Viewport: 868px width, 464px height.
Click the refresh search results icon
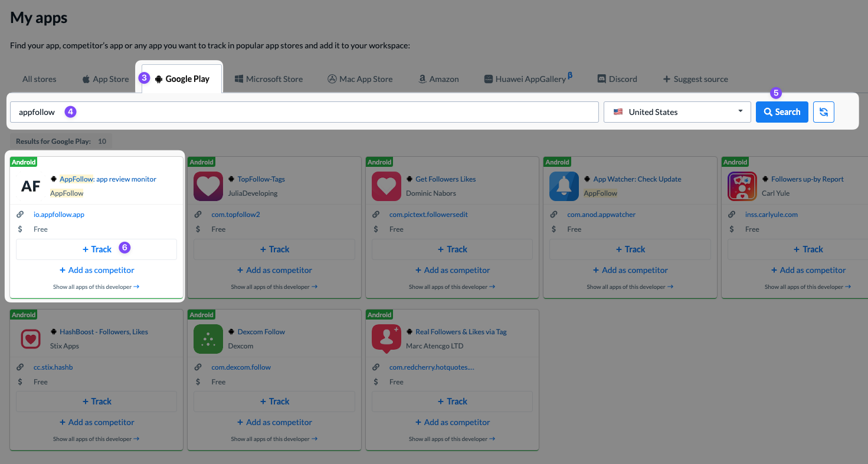[824, 112]
